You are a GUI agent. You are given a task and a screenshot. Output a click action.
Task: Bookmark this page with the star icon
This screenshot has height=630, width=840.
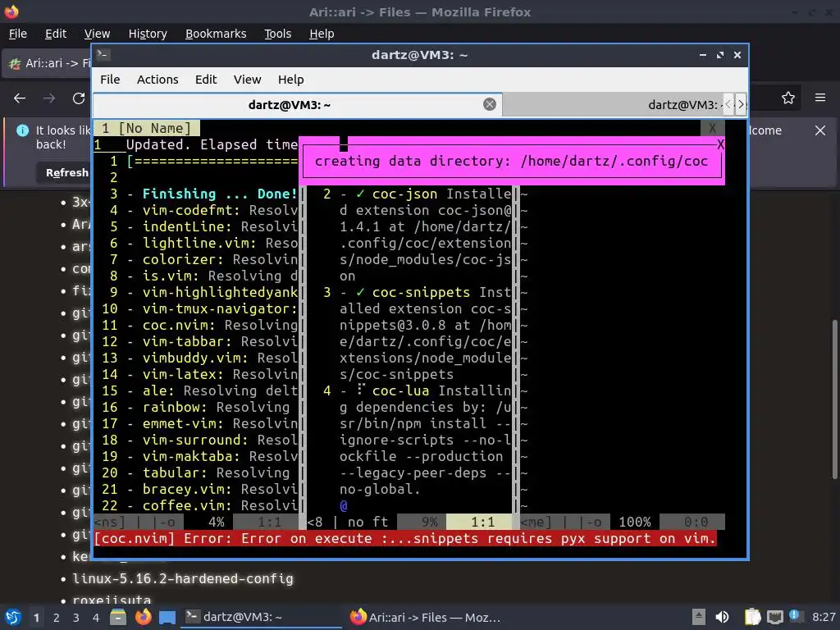[788, 98]
